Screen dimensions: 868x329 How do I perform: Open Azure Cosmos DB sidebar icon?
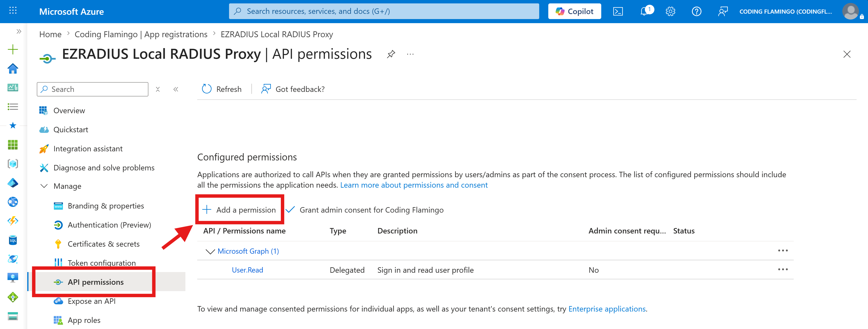coord(13,259)
